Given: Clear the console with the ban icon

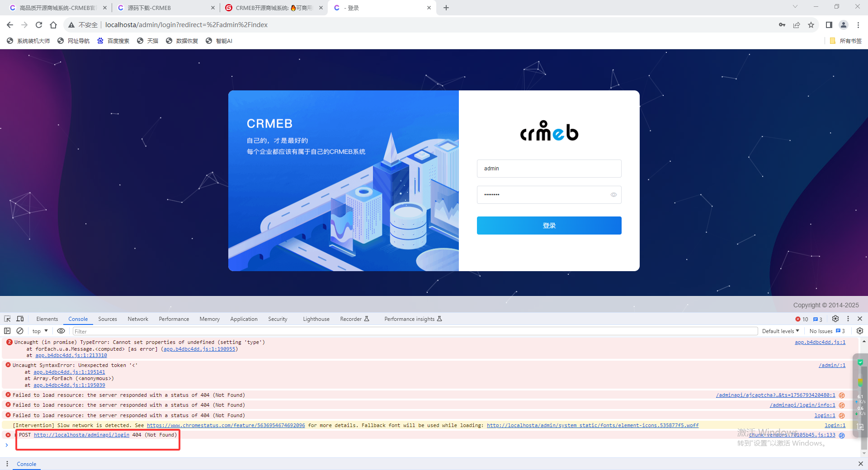Looking at the screenshot, I should [20, 331].
